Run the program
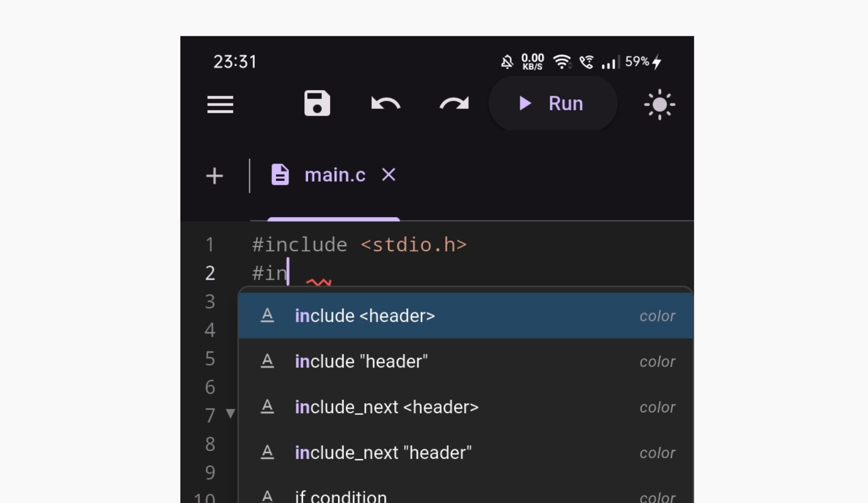Screen dimensions: 868x503 click(x=553, y=103)
